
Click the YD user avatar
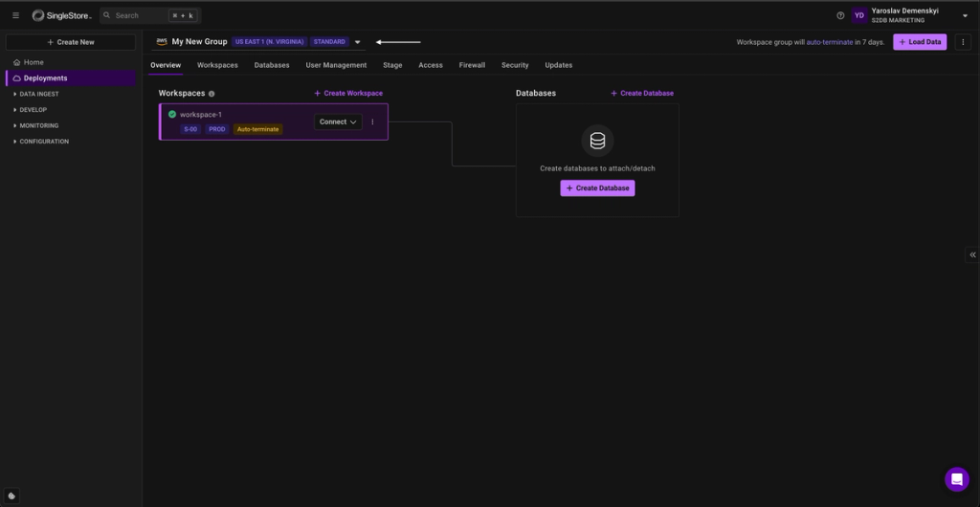tap(859, 15)
